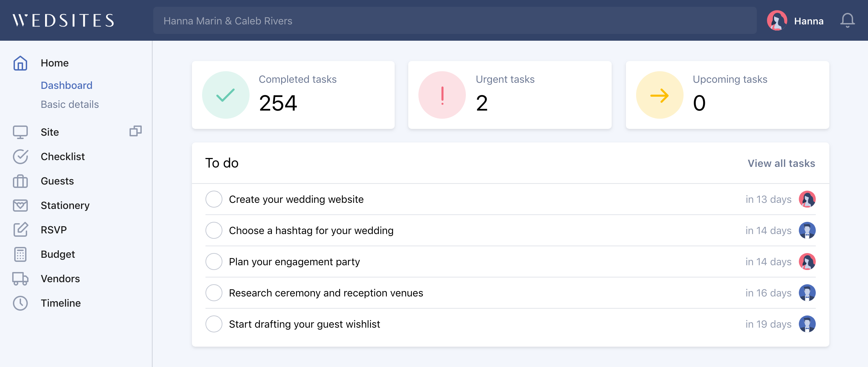
Task: Click the 'To do' heading
Action: [x=222, y=163]
